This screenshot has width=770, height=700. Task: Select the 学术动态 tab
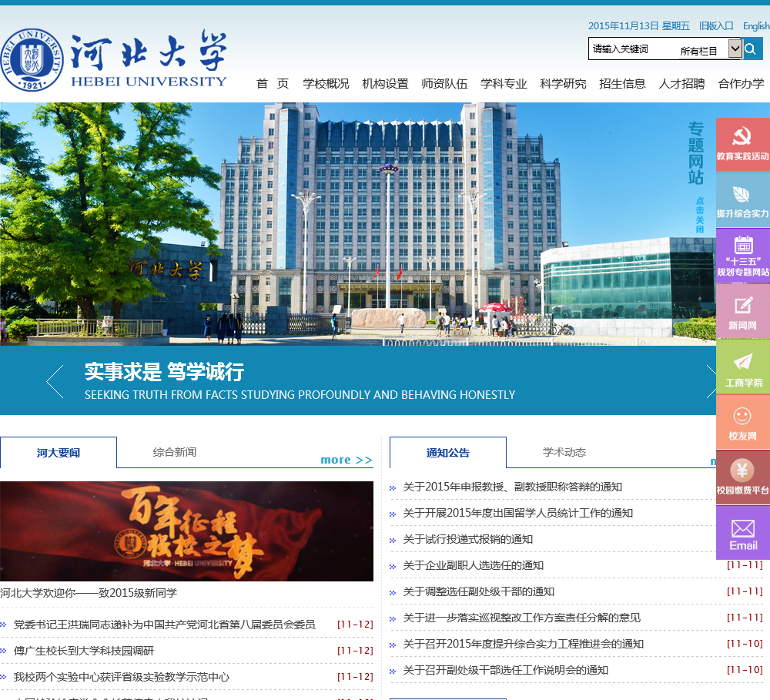pos(564,452)
